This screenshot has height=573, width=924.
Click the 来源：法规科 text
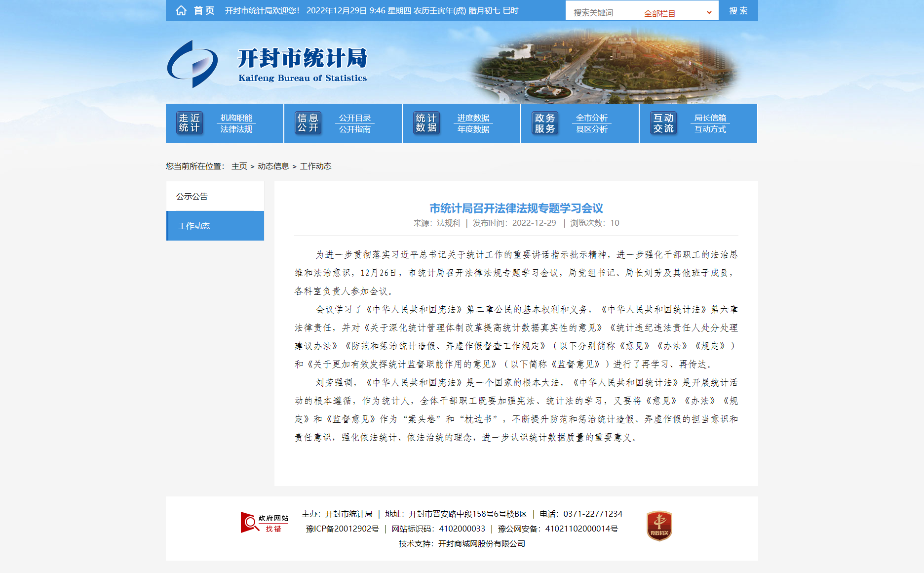437,223
